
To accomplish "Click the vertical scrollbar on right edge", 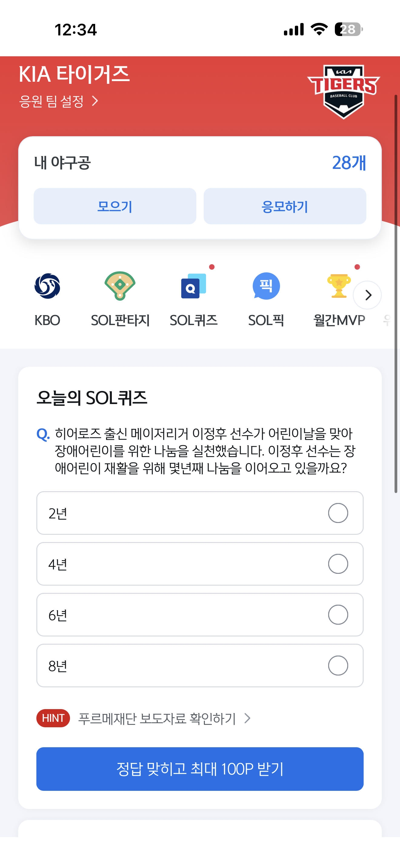I will 396,294.
